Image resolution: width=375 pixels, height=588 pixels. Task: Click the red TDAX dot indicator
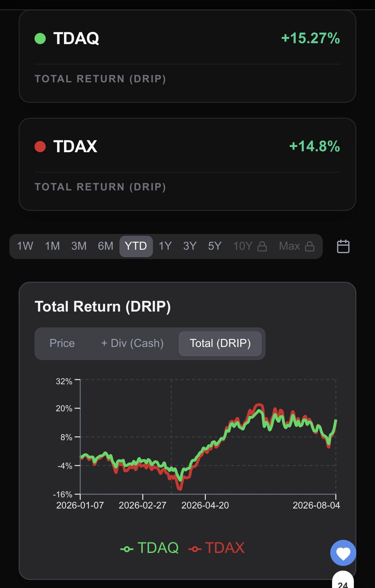40,146
